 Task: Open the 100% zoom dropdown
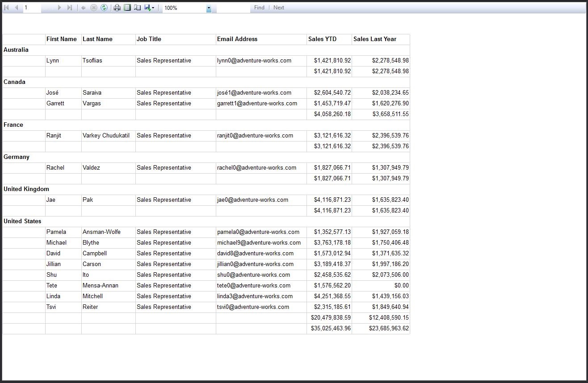tap(209, 7)
